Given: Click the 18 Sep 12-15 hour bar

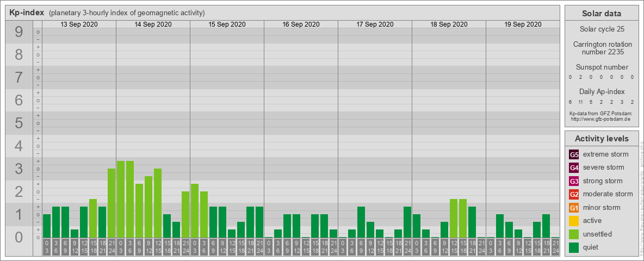Looking at the screenshot, I should click(454, 219).
